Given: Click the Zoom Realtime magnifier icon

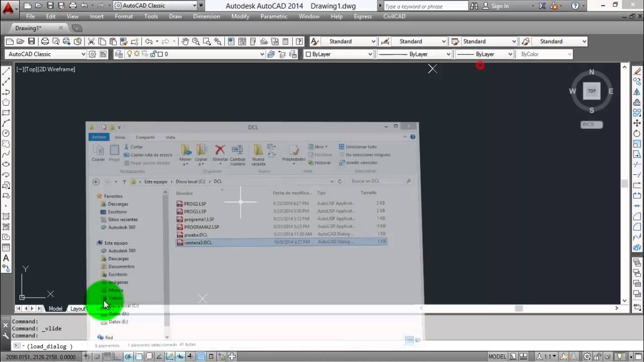Looking at the screenshot, I should (196, 41).
